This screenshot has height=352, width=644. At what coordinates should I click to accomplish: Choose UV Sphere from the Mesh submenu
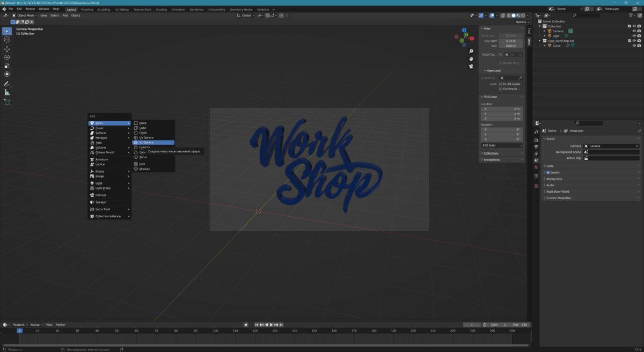coord(146,137)
